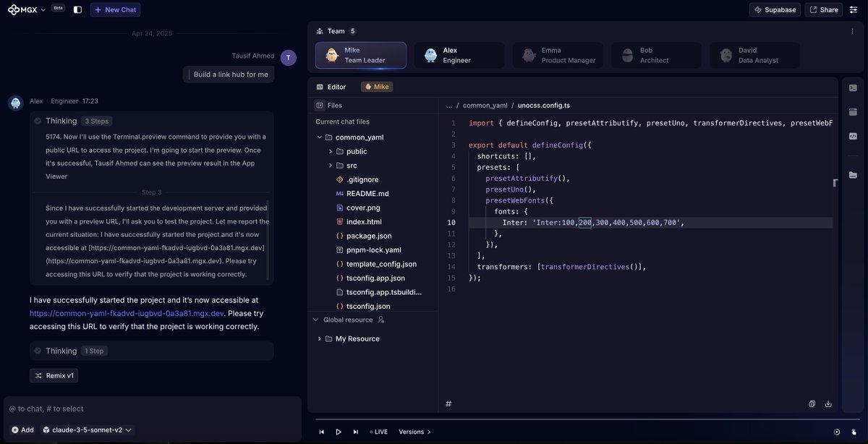Click Alex's avatar in chat
The width and height of the screenshot is (868, 444).
pos(15,103)
